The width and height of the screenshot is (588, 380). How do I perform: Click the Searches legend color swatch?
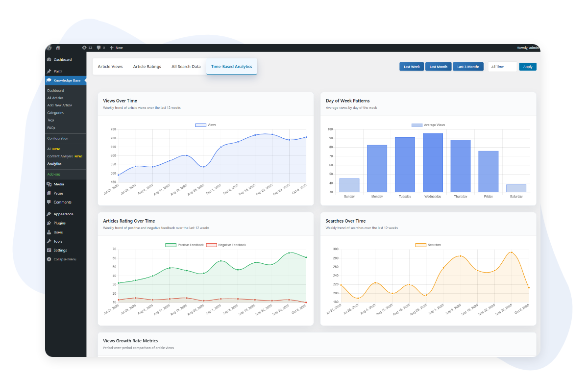[420, 245]
